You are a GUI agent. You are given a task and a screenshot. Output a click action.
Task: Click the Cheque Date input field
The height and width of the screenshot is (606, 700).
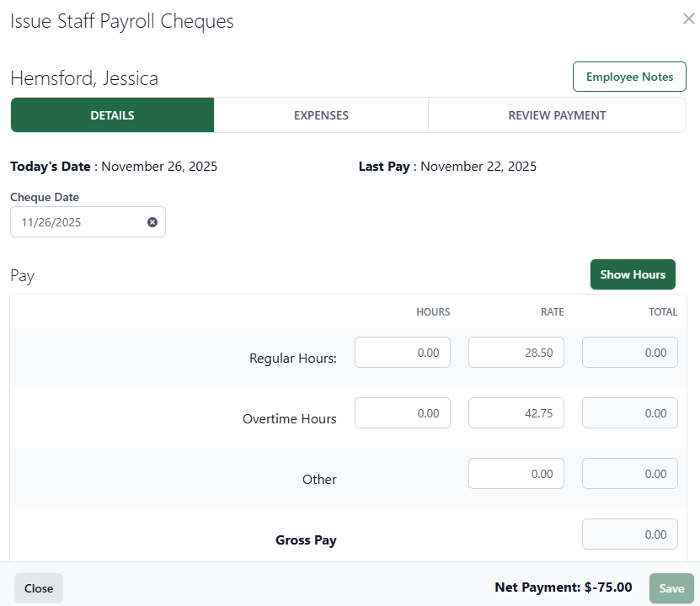pyautogui.click(x=88, y=222)
